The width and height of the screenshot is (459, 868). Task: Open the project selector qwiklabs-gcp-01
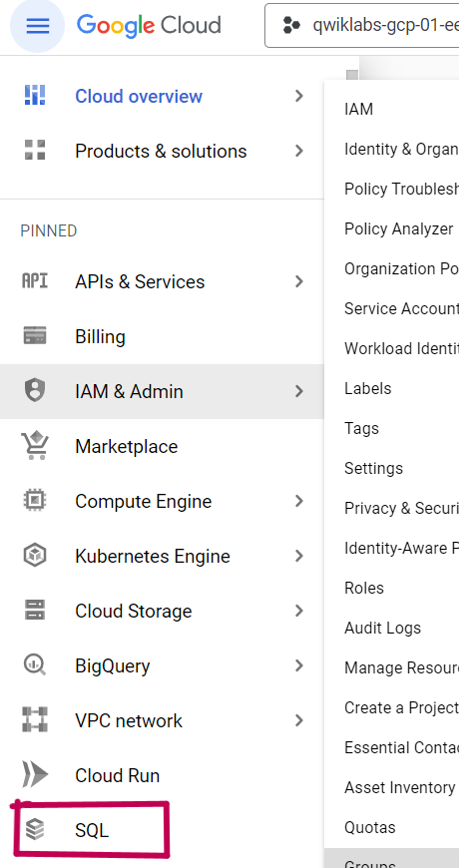pos(362,26)
